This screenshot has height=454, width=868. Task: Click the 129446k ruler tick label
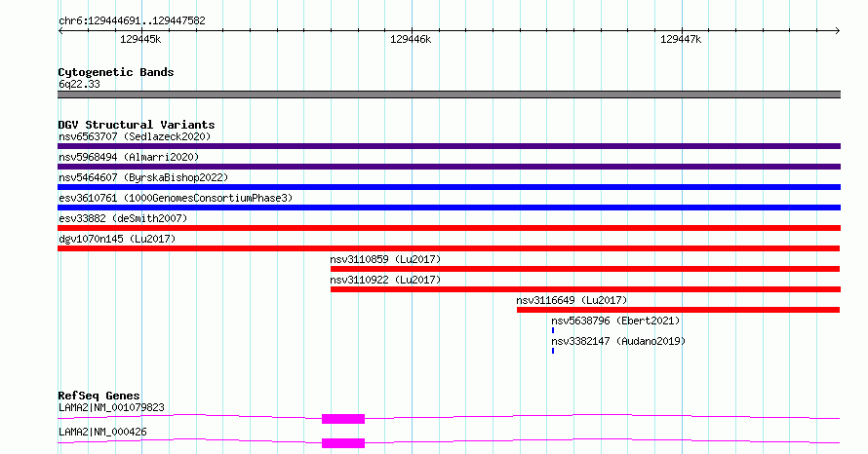411,39
